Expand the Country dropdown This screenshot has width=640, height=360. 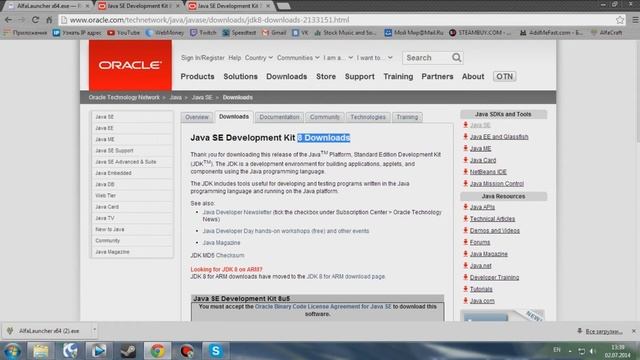click(x=259, y=58)
